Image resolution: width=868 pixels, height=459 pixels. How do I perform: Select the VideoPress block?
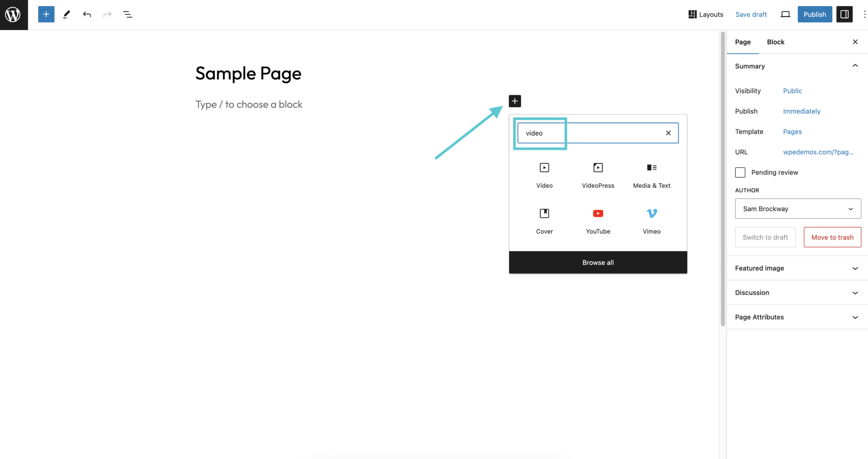click(598, 175)
